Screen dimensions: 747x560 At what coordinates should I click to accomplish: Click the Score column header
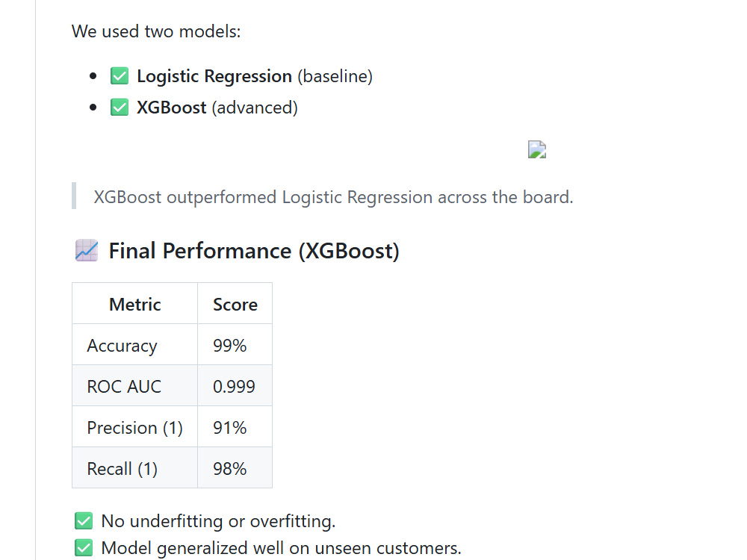tap(235, 304)
